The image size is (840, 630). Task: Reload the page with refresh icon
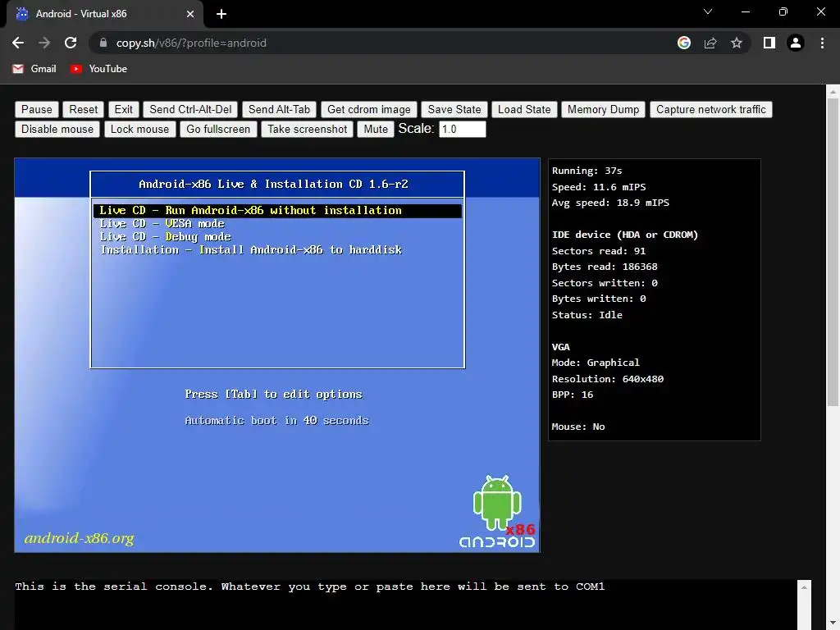pyautogui.click(x=71, y=43)
